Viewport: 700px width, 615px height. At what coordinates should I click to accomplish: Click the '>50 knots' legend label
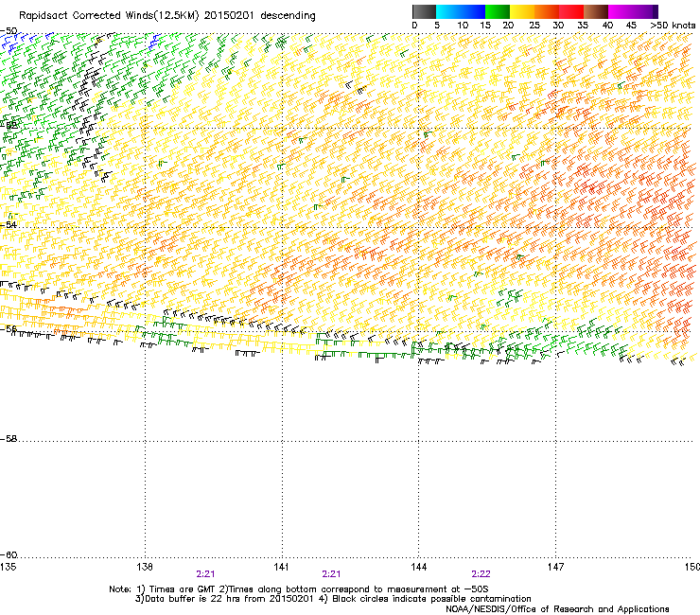coord(673,26)
